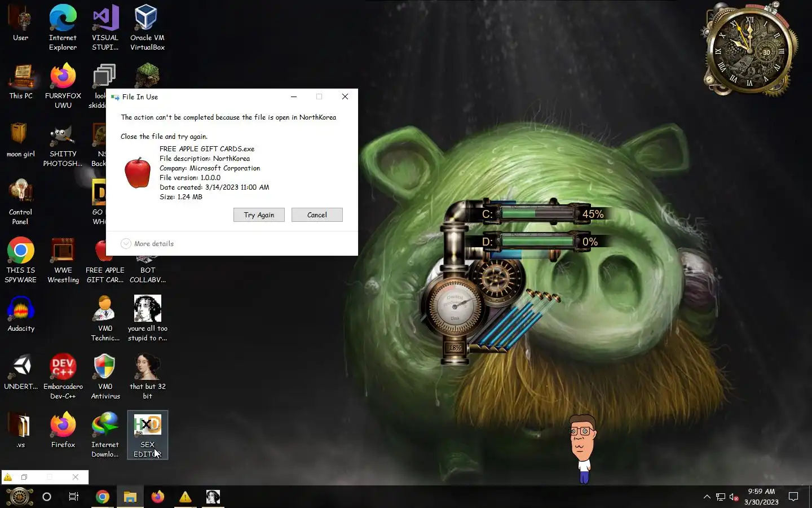
Task: Close the small minimized window above taskbar
Action: [76, 477]
